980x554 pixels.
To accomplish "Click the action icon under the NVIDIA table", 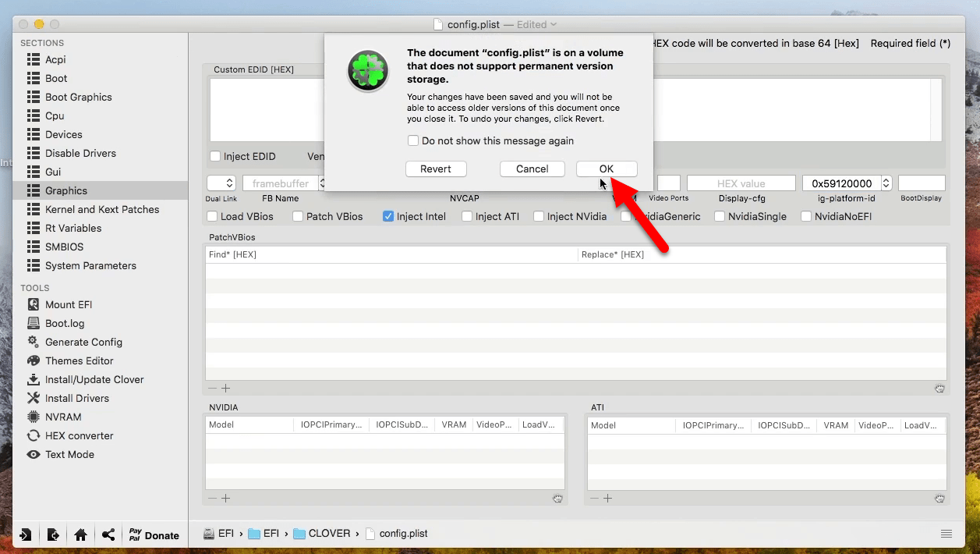I will [558, 499].
